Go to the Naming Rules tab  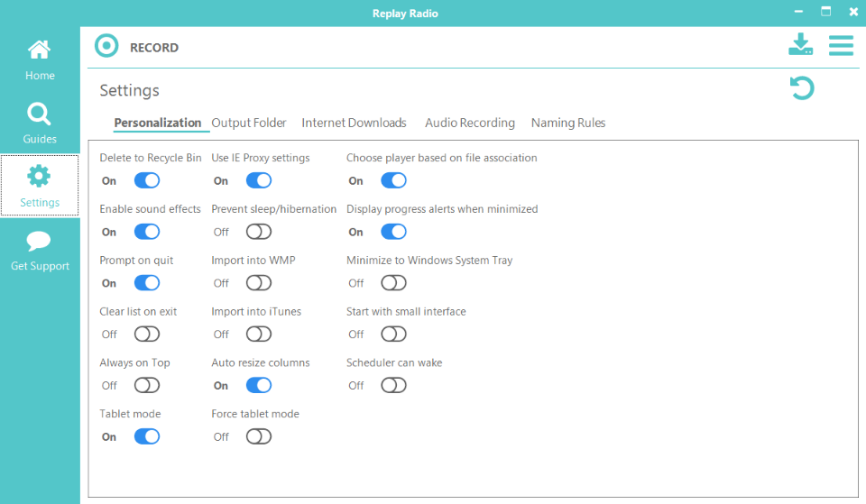pos(568,123)
